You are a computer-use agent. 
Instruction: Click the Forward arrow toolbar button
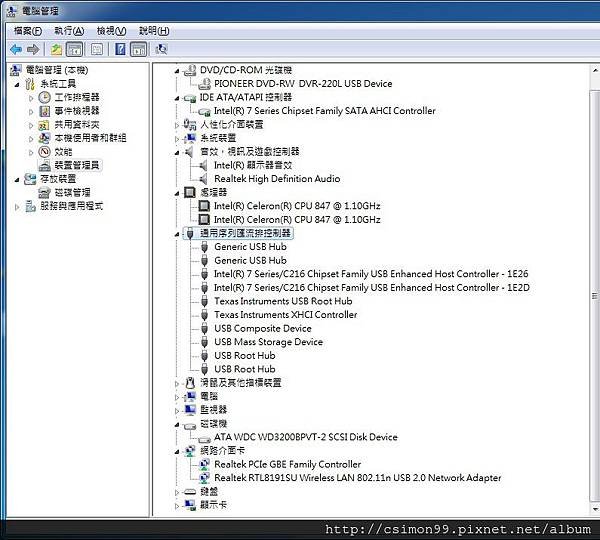point(33,49)
